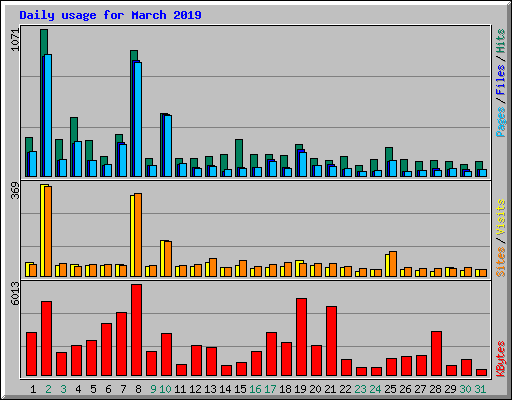Click the cyan Pages bar for day 4

click(x=78, y=159)
